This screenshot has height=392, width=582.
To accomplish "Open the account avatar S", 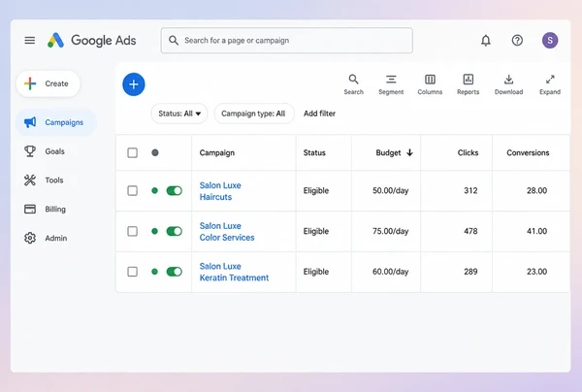I will pyautogui.click(x=550, y=40).
